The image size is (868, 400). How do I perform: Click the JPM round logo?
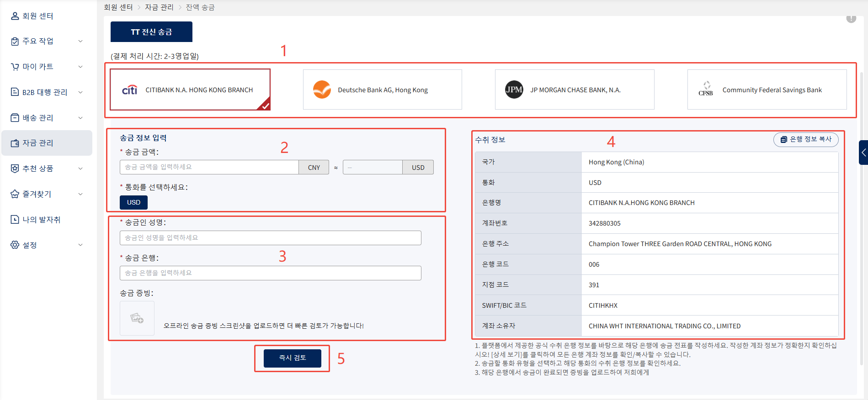(514, 89)
